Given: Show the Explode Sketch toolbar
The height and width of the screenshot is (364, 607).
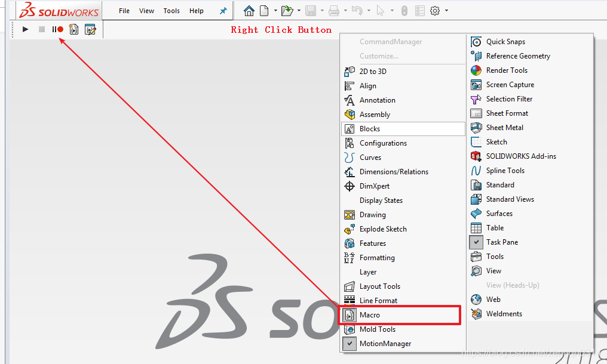Looking at the screenshot, I should [403, 229].
